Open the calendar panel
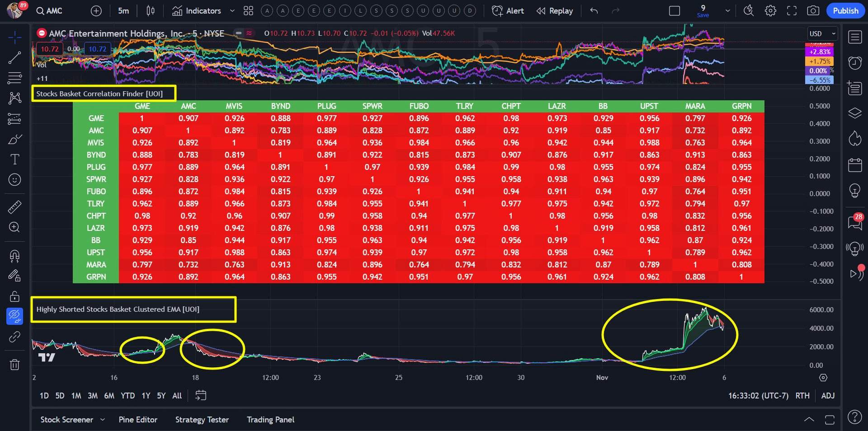 [x=854, y=165]
